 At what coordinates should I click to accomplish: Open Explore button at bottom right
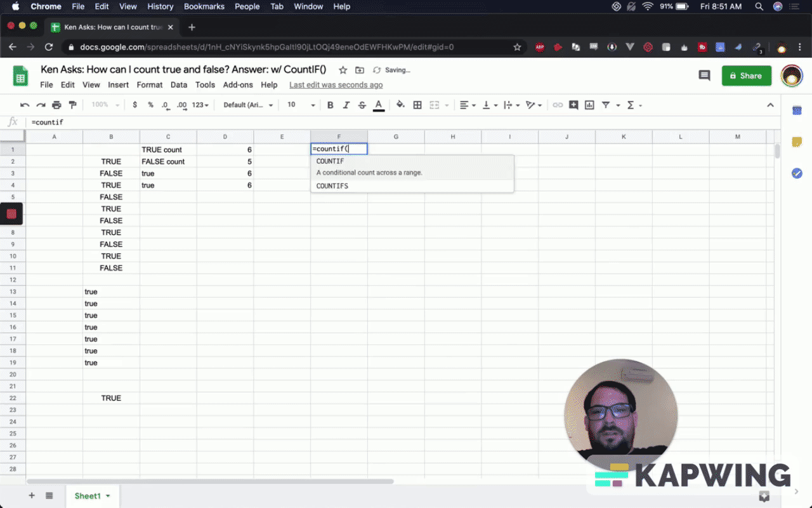(x=764, y=496)
